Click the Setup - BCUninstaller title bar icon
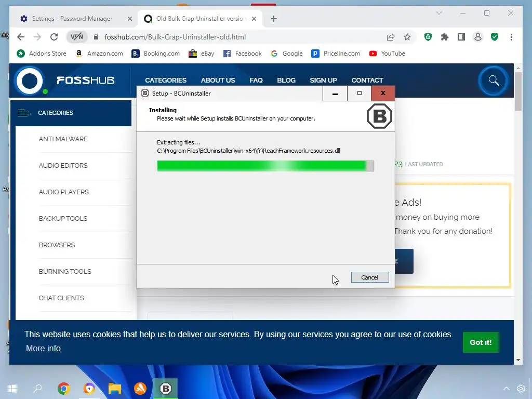Viewport: 532px width, 399px height. [145, 93]
